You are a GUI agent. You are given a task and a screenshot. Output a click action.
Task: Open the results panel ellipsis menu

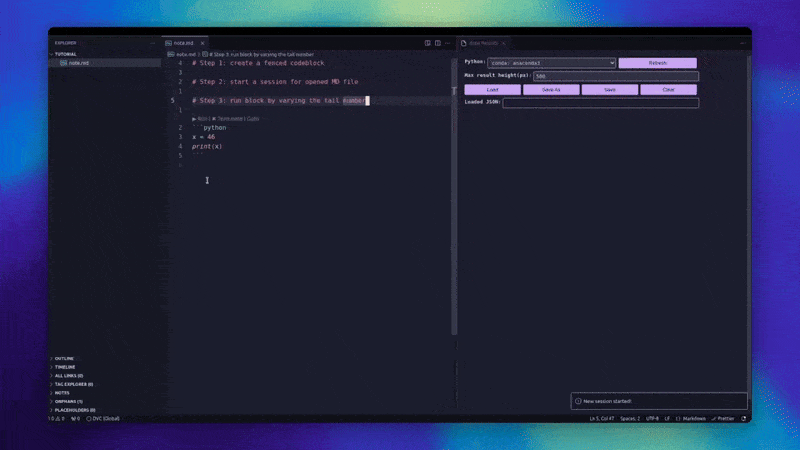tap(743, 43)
